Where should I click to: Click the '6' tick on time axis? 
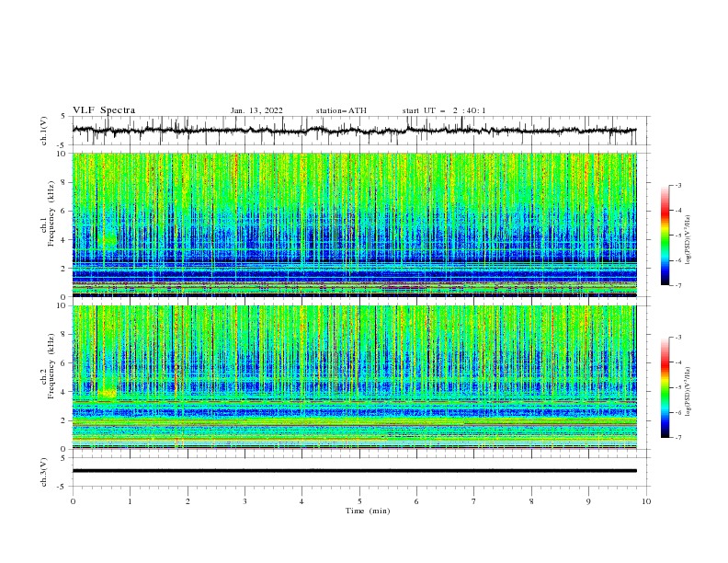coord(416,501)
